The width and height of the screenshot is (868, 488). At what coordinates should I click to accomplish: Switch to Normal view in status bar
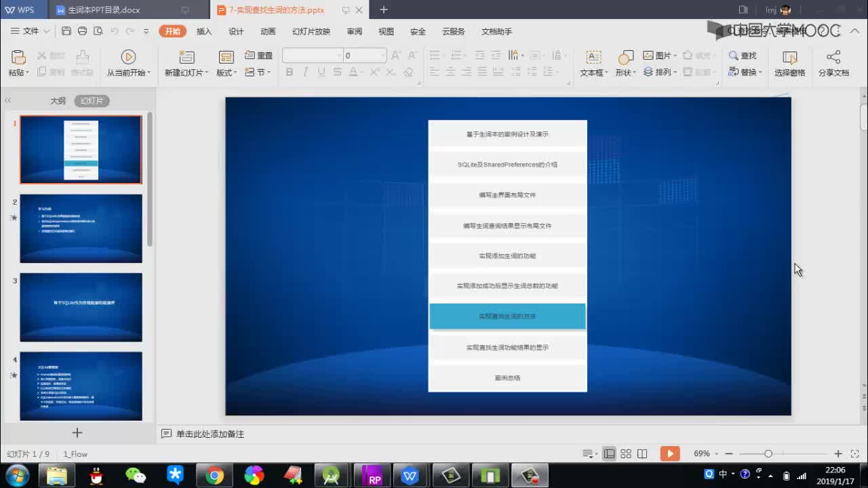[x=610, y=453]
